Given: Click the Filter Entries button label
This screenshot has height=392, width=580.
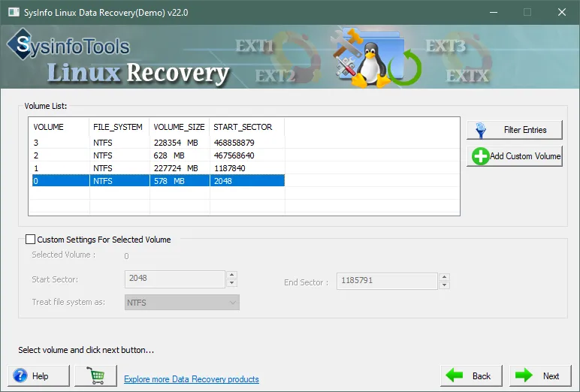Looking at the screenshot, I should click(525, 130).
